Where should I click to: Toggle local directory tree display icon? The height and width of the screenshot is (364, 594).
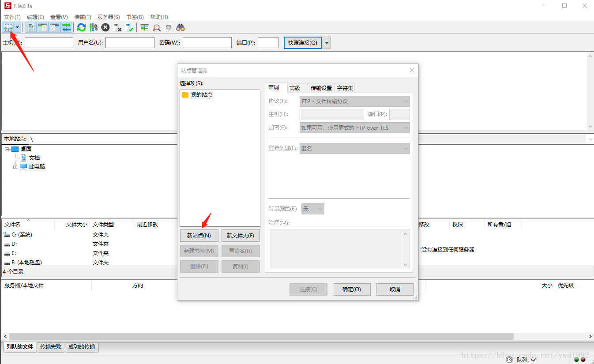pos(42,27)
